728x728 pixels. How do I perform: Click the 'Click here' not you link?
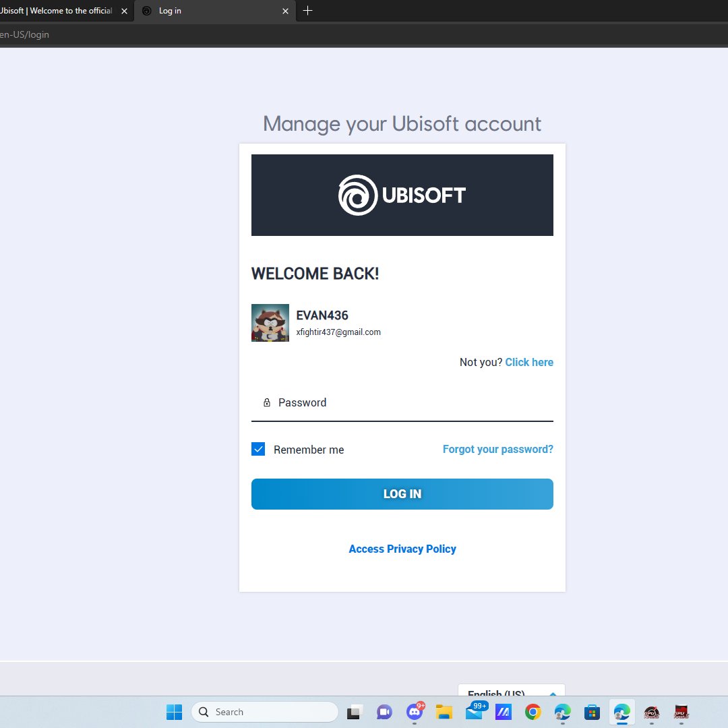click(x=529, y=362)
